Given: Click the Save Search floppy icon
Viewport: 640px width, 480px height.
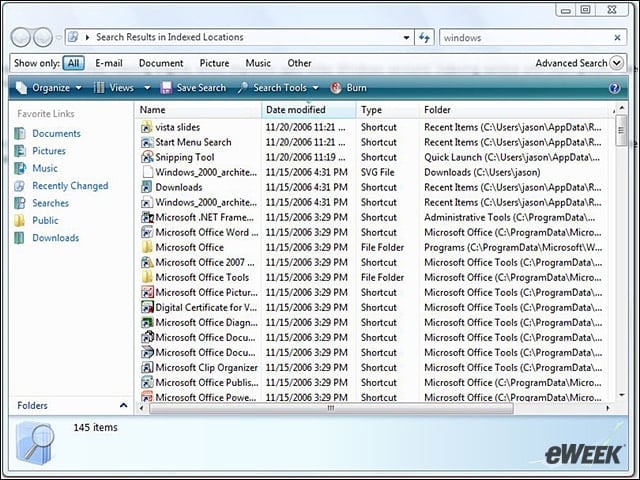Looking at the screenshot, I should pos(166,88).
